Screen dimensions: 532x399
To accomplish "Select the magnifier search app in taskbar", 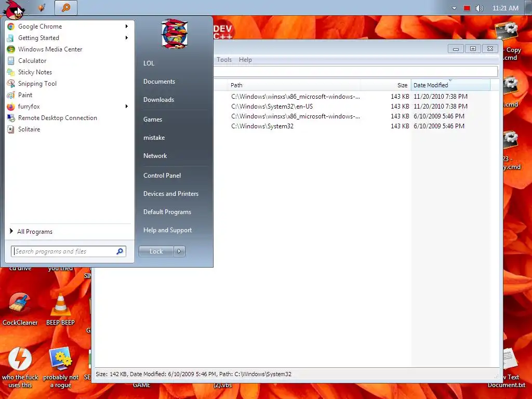I will [66, 7].
